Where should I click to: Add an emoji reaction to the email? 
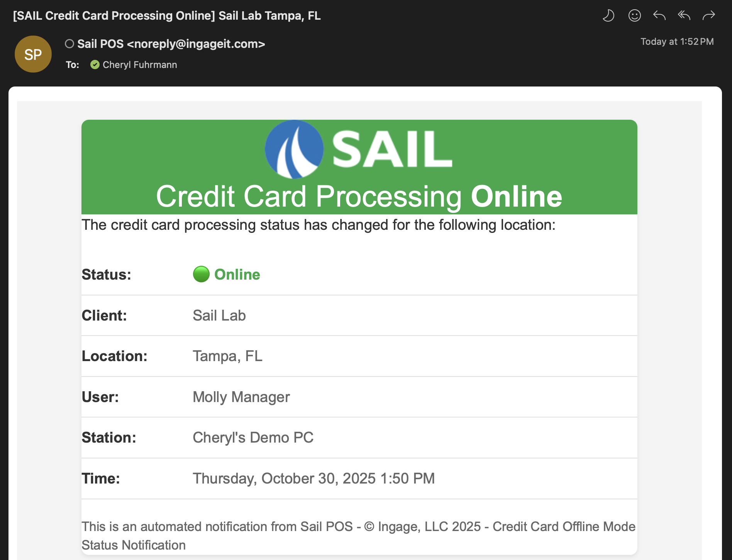(x=634, y=16)
